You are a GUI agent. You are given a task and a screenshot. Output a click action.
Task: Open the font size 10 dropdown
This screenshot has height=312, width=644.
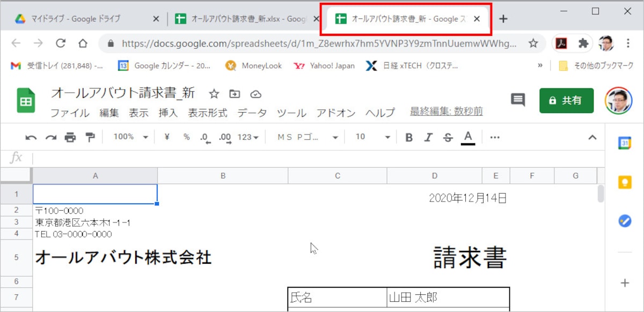click(x=372, y=137)
